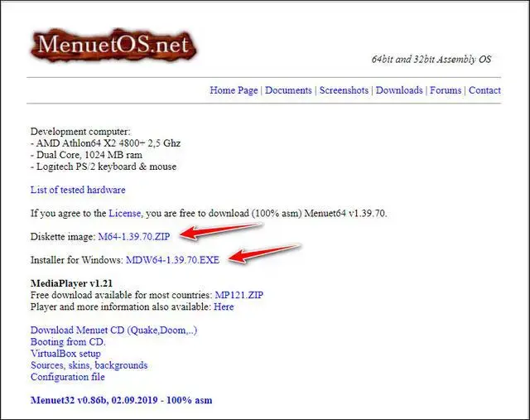
Task: Click the Dual Core, 1024 MB ram line
Action: tap(86, 155)
